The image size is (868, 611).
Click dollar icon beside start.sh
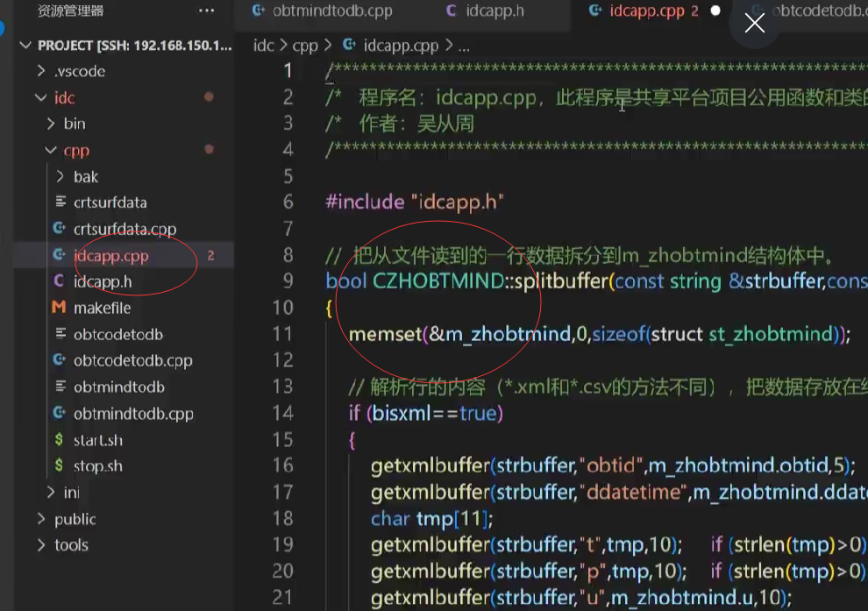point(59,439)
